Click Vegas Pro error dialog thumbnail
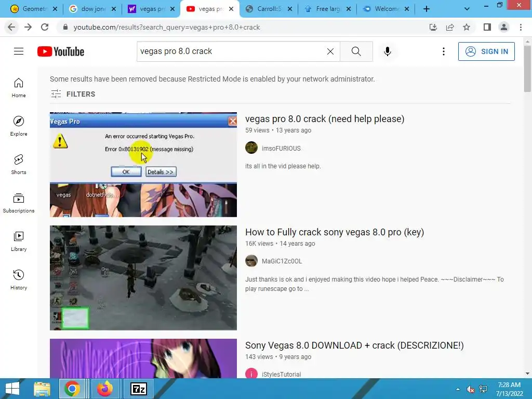Image resolution: width=532 pixels, height=399 pixels. tap(143, 165)
